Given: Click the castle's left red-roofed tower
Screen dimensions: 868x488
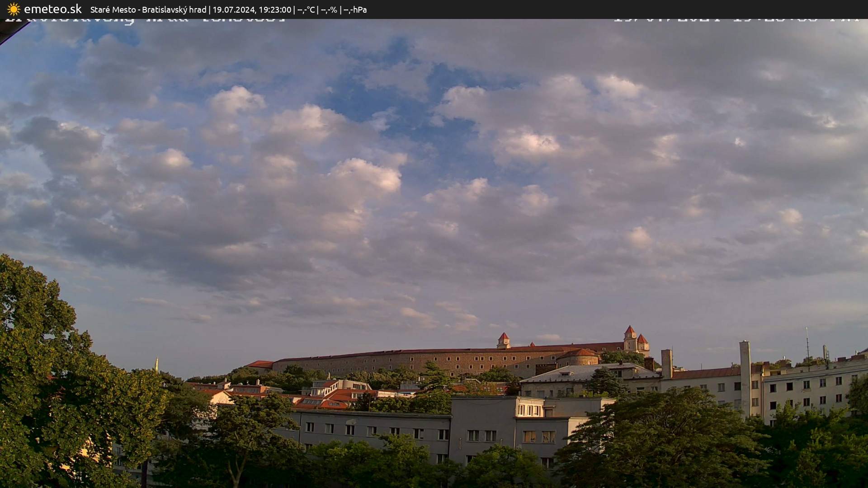Looking at the screenshot, I should 503,341.
